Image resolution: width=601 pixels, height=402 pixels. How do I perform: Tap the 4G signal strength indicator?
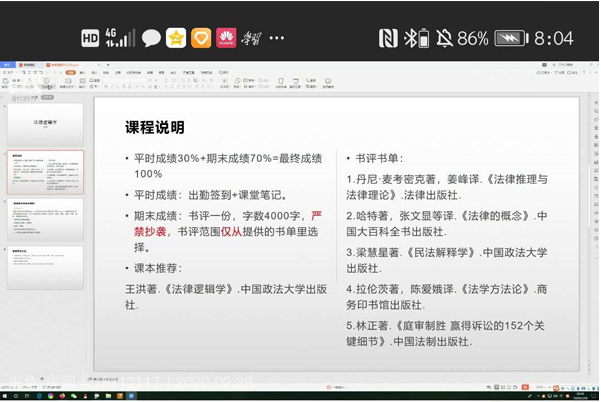[119, 38]
